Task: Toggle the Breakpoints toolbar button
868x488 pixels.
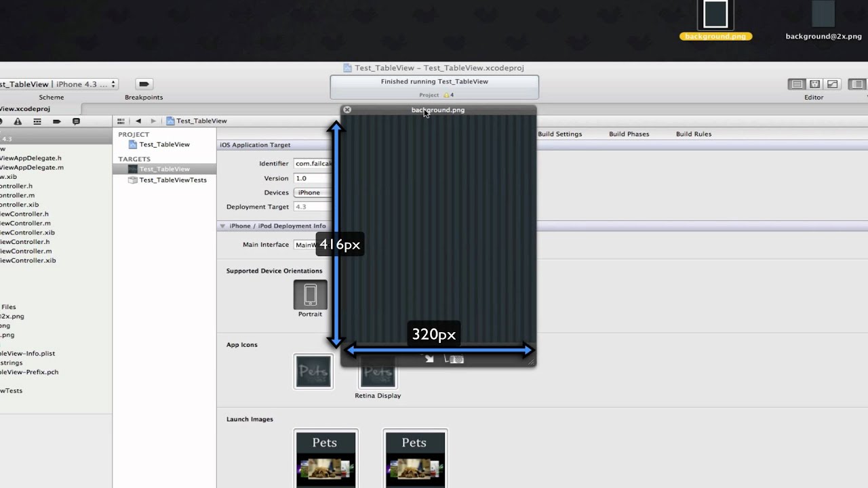Action: 143,84
